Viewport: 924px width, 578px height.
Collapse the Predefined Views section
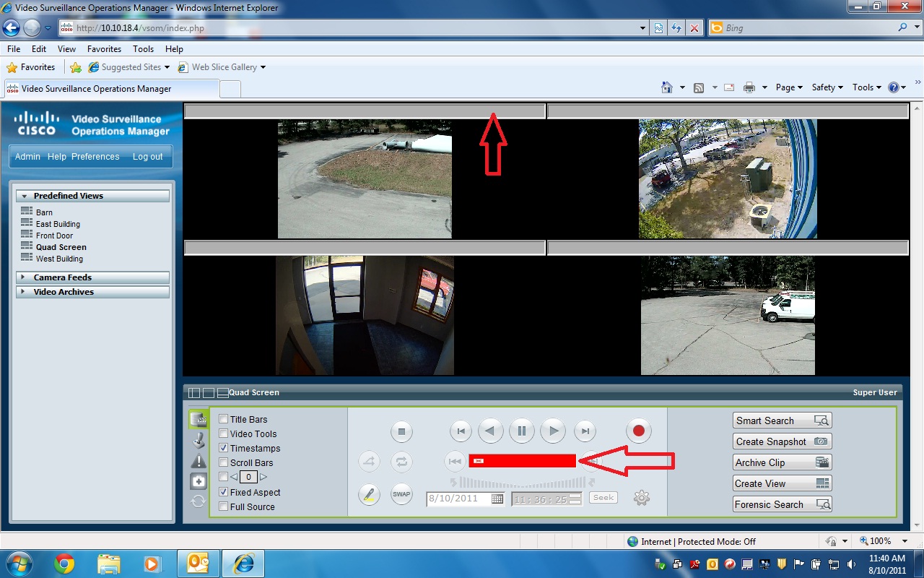pos(92,196)
